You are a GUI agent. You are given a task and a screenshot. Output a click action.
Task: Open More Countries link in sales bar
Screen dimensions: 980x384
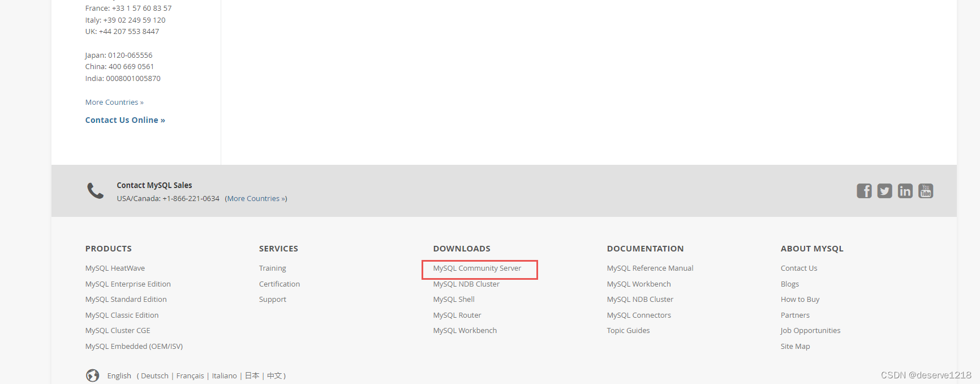(x=256, y=199)
